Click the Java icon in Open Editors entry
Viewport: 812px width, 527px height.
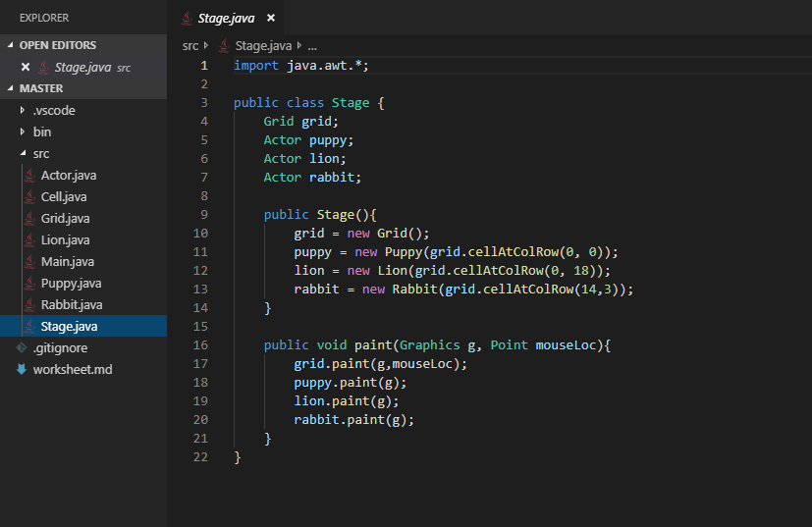pos(44,68)
